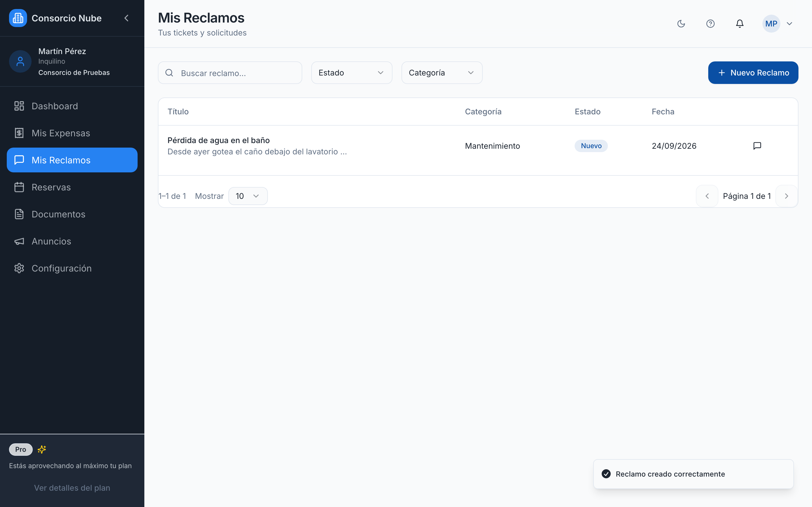Click the yellow sparkle Pro icon

[x=42, y=449]
